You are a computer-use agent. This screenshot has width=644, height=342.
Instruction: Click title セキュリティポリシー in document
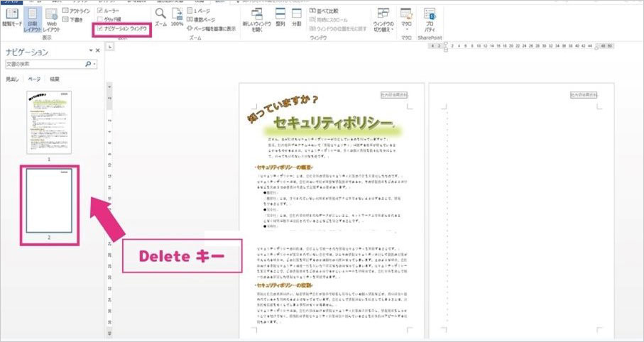point(333,122)
